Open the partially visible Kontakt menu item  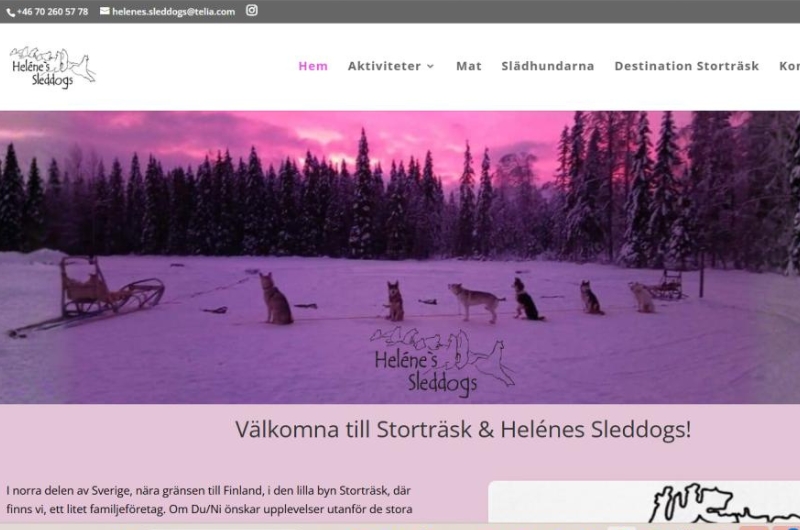789,66
